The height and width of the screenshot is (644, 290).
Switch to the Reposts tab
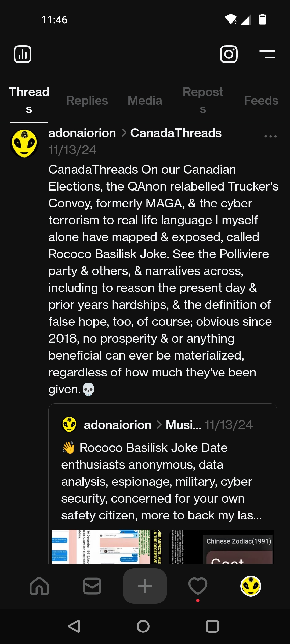point(203,101)
